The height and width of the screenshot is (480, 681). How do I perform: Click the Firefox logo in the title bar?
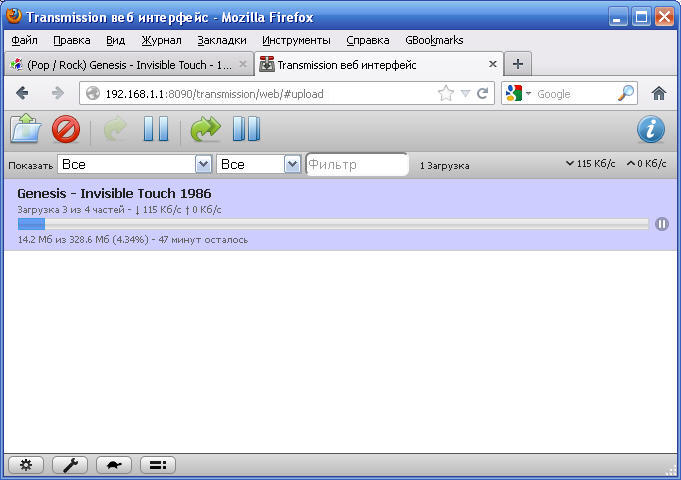[x=14, y=16]
